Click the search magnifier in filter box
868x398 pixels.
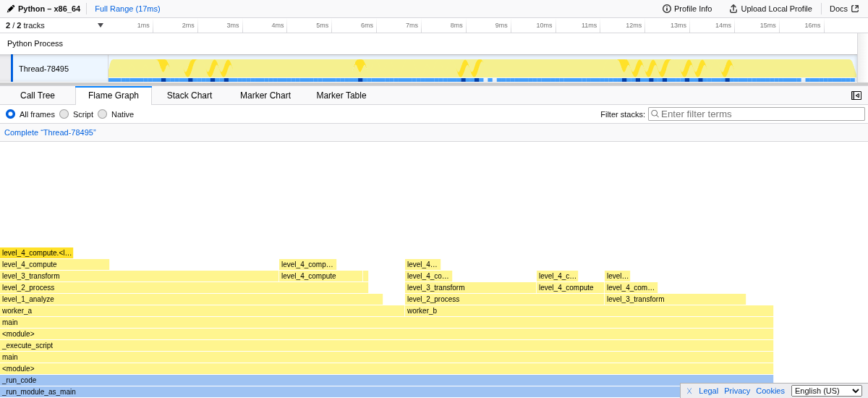coord(655,114)
